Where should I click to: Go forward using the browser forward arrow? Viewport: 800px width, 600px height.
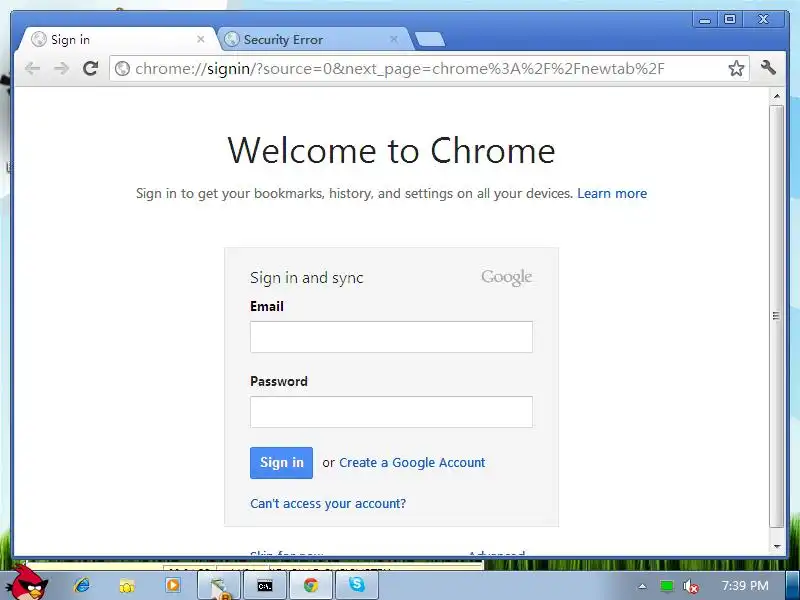click(x=61, y=68)
